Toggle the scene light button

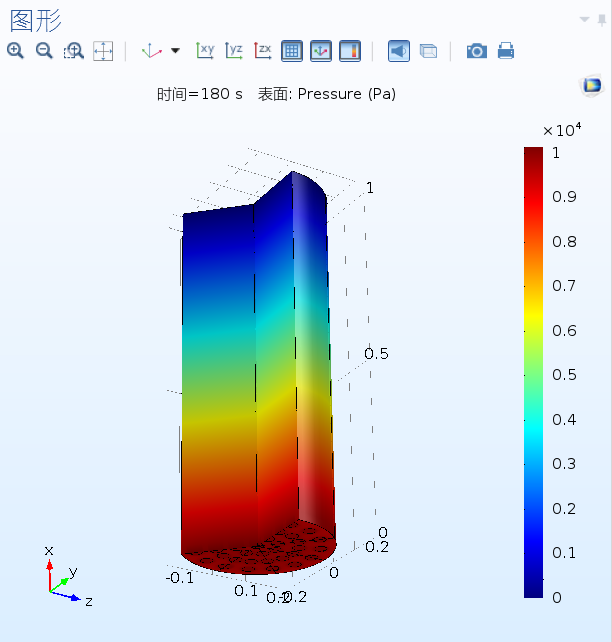pos(399,51)
